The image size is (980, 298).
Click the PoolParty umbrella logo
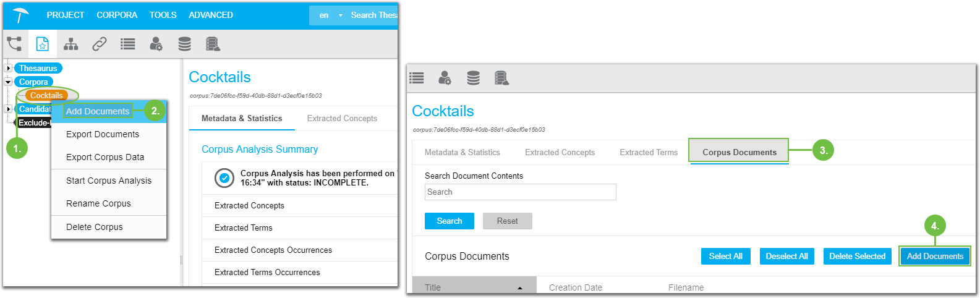pyautogui.click(x=20, y=15)
